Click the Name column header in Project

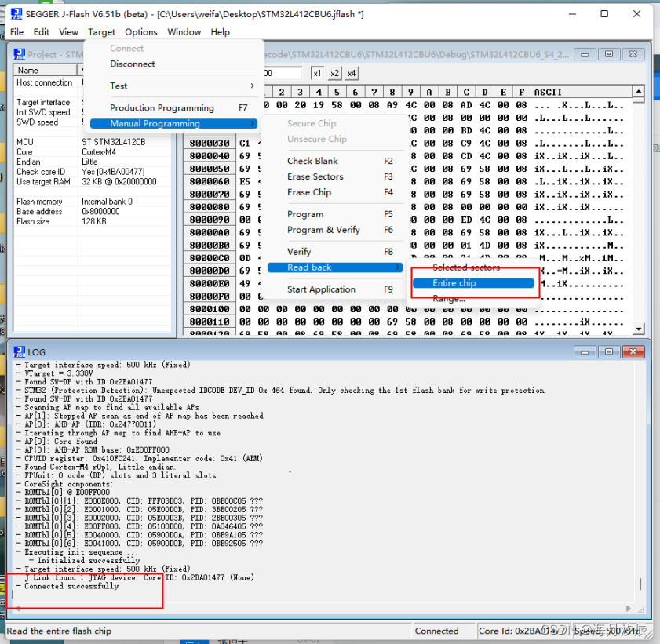click(45, 71)
